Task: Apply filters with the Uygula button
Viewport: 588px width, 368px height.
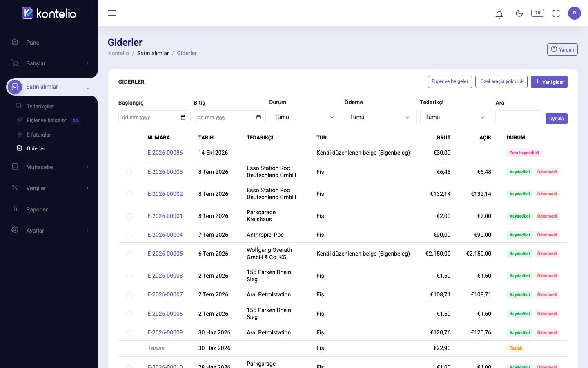Action: (x=557, y=119)
